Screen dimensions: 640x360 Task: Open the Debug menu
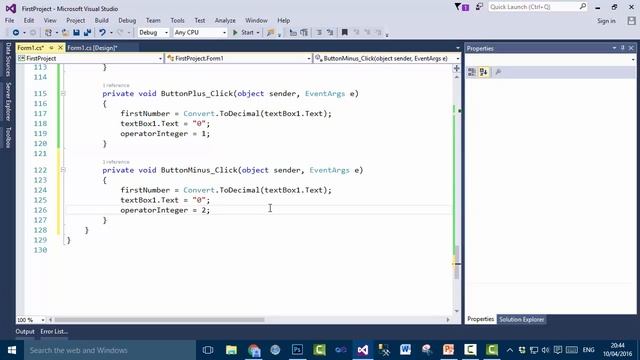point(127,20)
